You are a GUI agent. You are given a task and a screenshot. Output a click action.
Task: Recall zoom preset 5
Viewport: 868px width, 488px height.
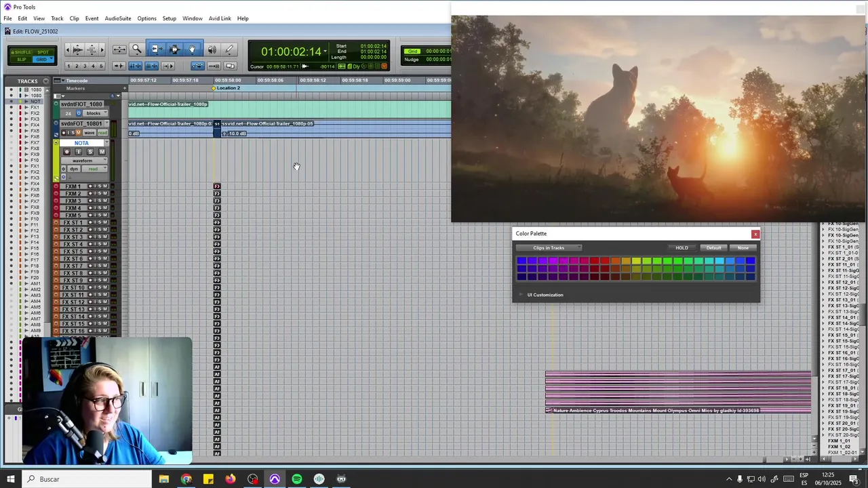(101, 66)
